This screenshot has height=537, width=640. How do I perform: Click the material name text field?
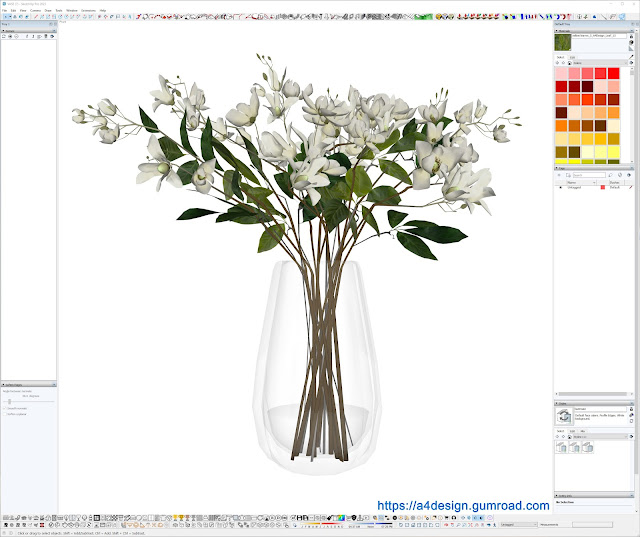coord(599,36)
